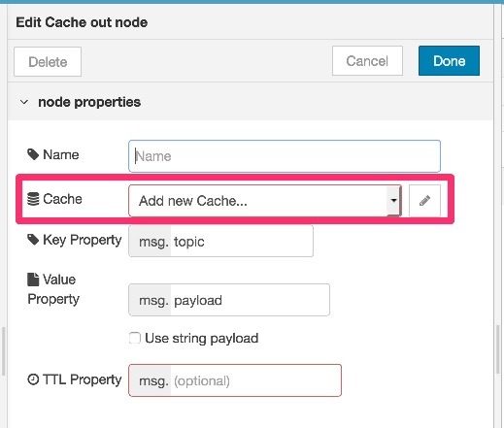The width and height of the screenshot is (504, 428).
Task: Collapse the node properties section chevron
Action: pyautogui.click(x=24, y=102)
